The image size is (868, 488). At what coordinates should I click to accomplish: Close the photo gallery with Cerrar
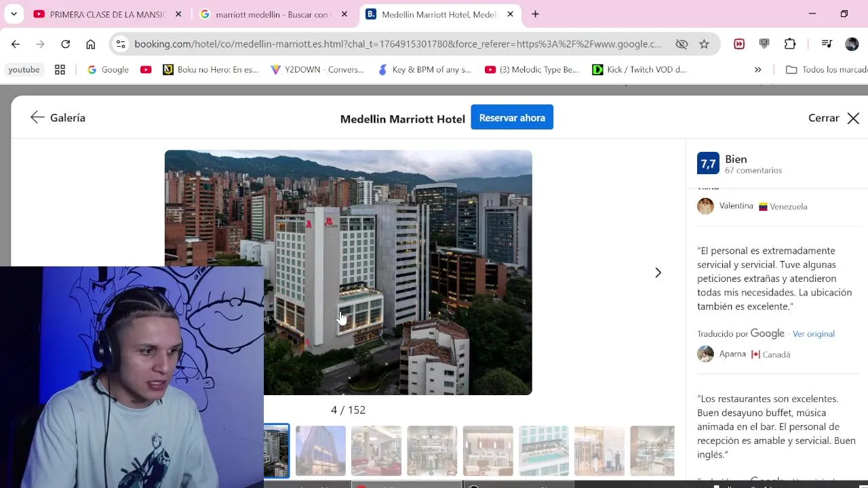[x=834, y=118]
